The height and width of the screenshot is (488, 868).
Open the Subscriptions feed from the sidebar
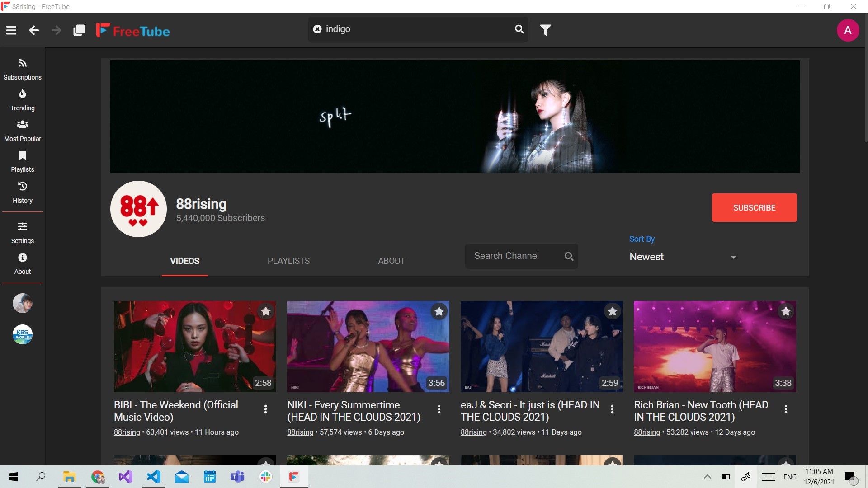click(22, 69)
